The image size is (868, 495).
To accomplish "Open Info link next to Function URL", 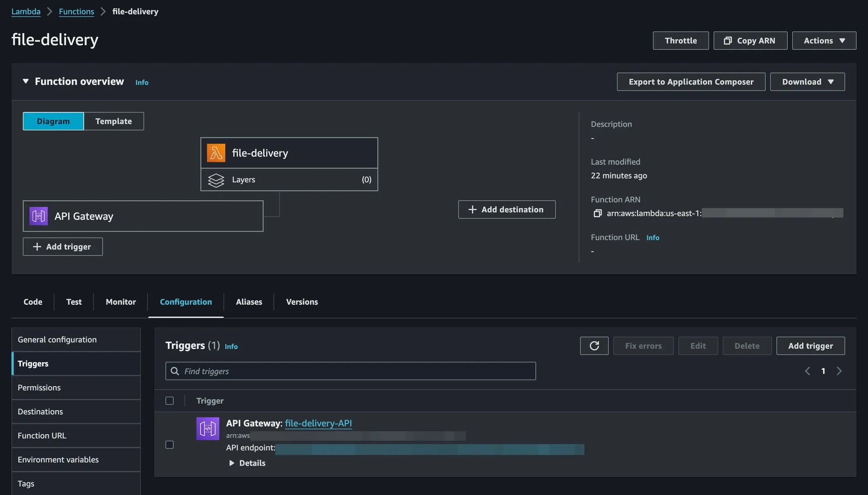I will coord(653,238).
